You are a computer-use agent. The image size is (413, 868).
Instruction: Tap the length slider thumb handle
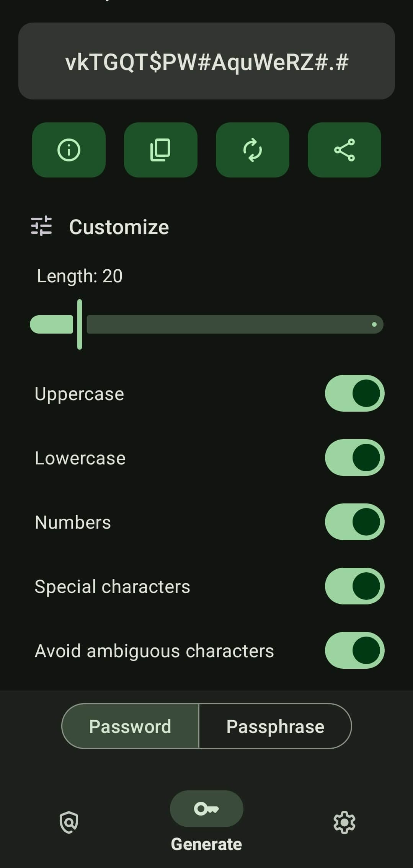coord(80,324)
